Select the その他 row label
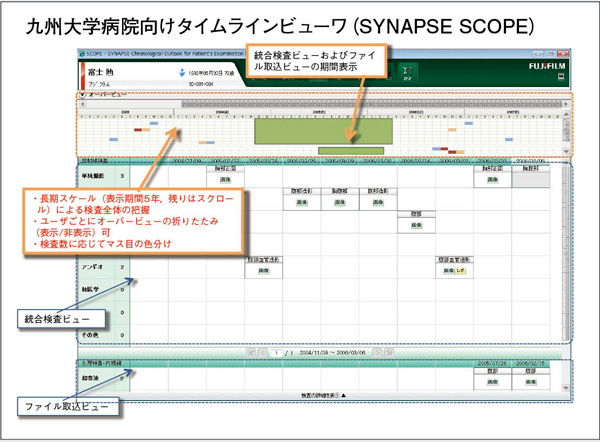600x442 pixels. pos(90,335)
